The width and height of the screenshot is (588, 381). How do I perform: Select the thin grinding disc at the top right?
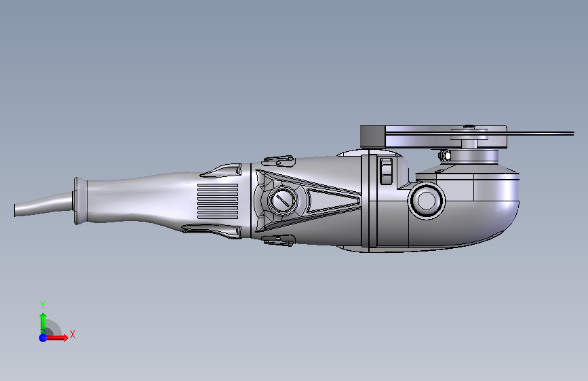pyautogui.click(x=540, y=134)
